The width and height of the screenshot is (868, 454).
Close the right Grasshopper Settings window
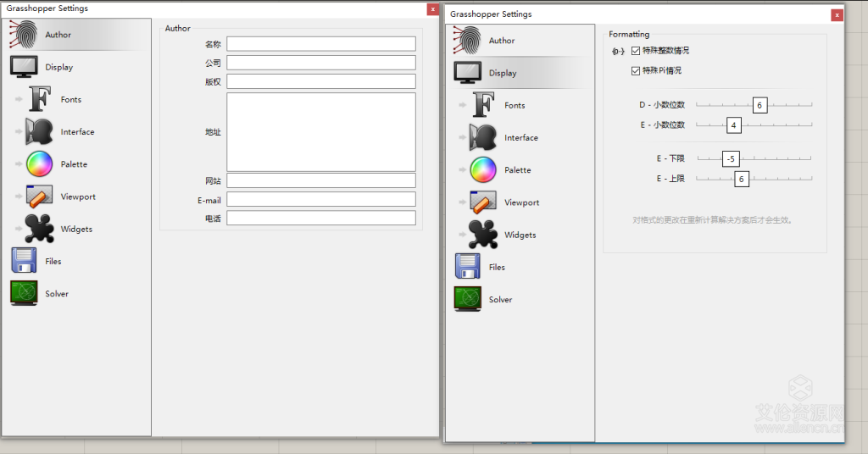coord(837,15)
